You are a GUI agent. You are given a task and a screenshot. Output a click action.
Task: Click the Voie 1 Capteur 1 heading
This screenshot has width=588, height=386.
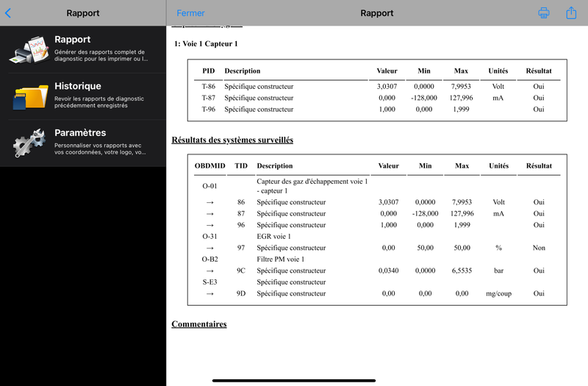206,44
